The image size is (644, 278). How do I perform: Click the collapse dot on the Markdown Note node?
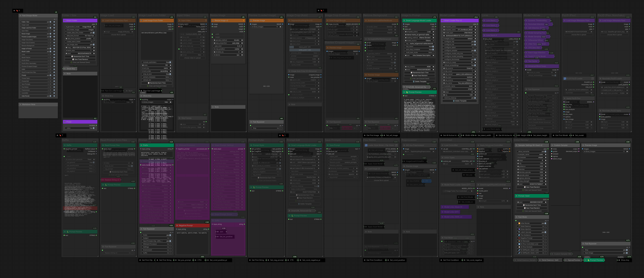pos(20,105)
